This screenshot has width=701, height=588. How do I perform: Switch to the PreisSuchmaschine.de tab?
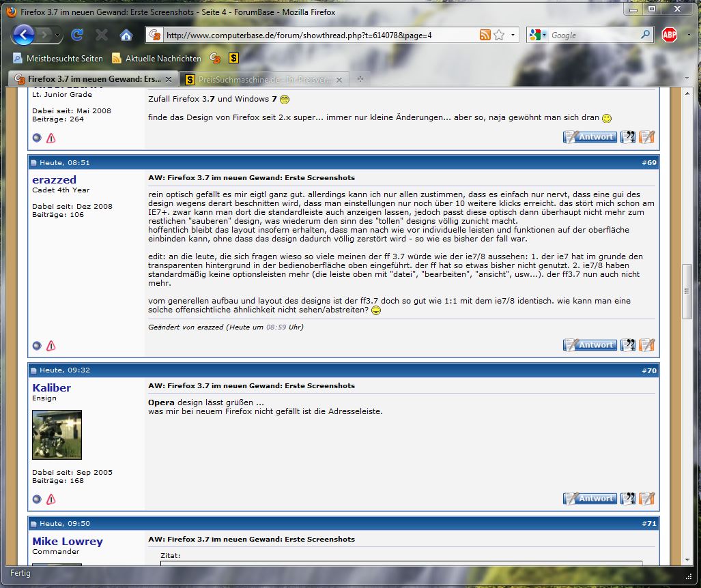pos(263,80)
